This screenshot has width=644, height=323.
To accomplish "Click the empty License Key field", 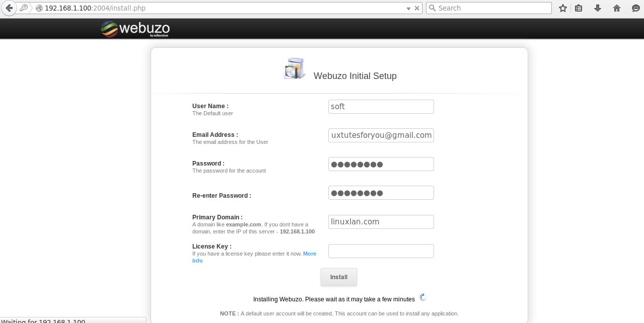I will (x=381, y=251).
